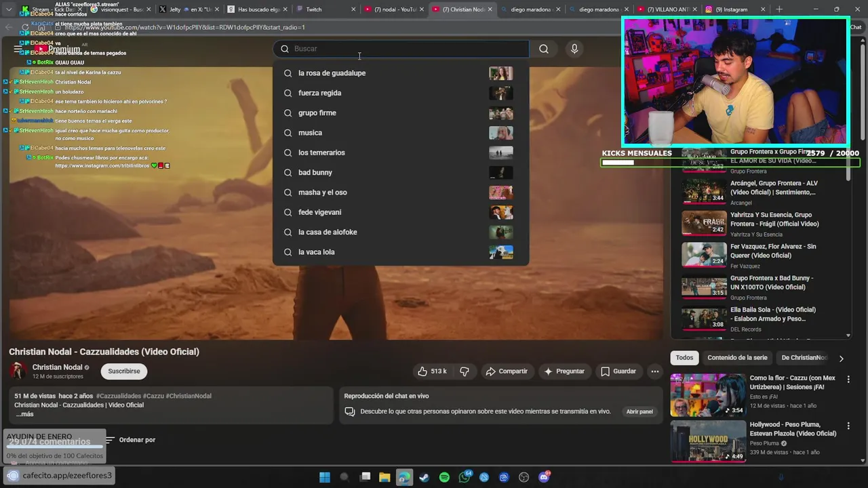
Task: Show more filter chips with right arrow
Action: point(841,359)
